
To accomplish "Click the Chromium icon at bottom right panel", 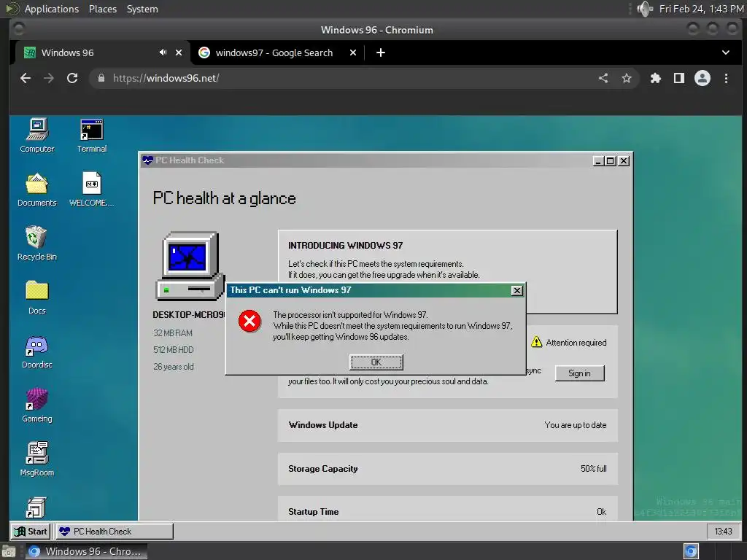I will 691,551.
